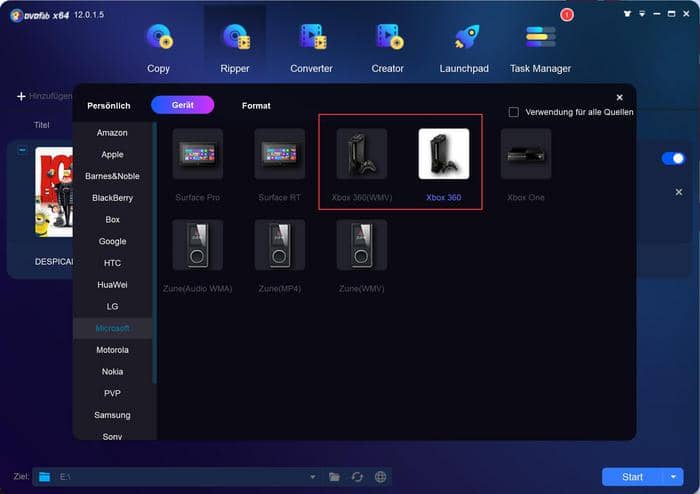Select Sony in the brand list
The image size is (700, 494).
112,436
